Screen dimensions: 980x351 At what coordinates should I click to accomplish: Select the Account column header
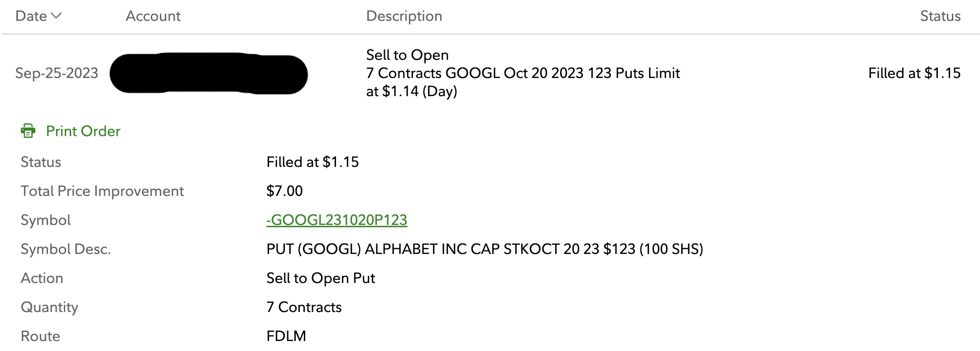[153, 16]
